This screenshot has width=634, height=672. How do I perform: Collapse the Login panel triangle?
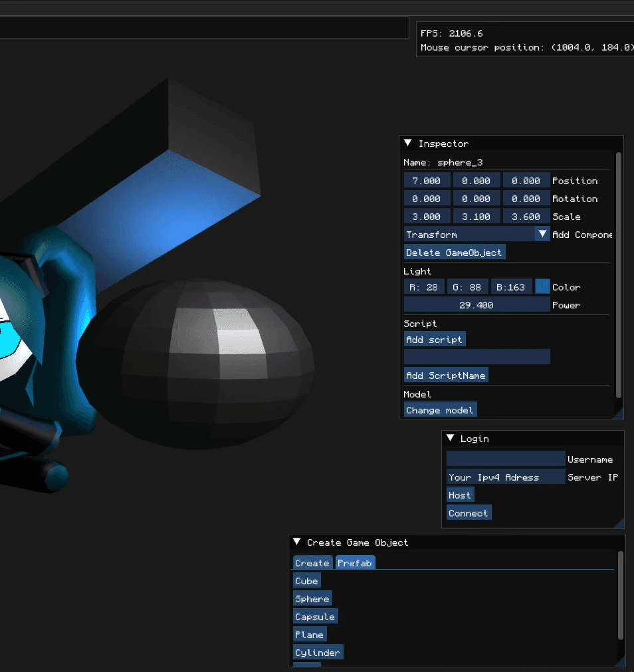[450, 437]
